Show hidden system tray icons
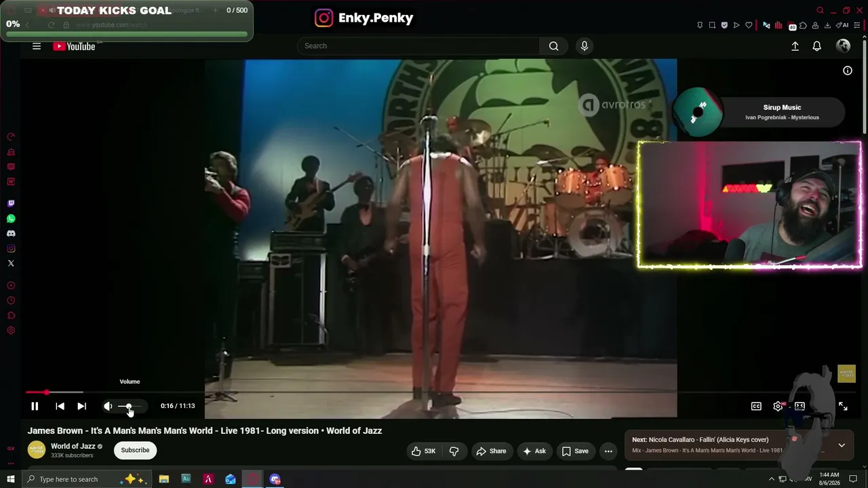 coord(771,479)
